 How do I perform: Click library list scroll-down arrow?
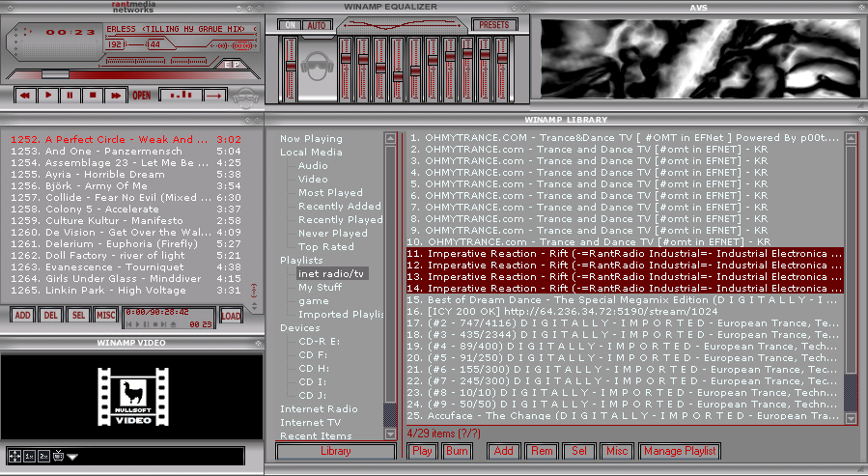point(852,419)
